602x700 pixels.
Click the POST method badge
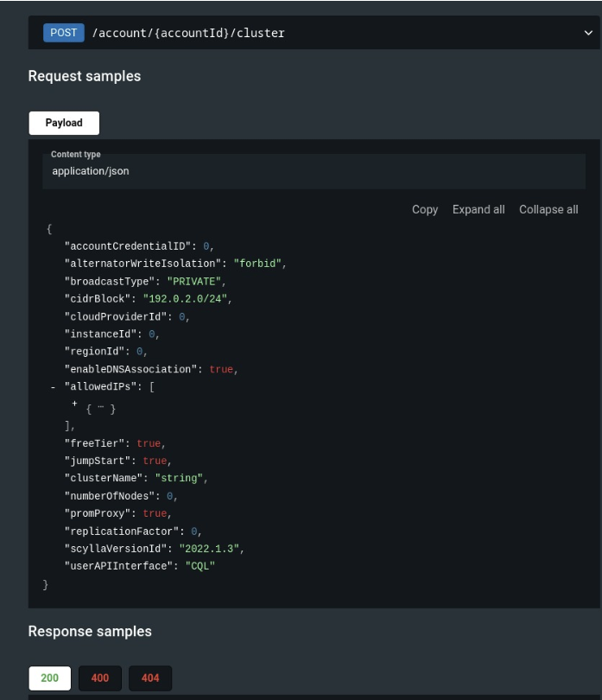coord(63,33)
